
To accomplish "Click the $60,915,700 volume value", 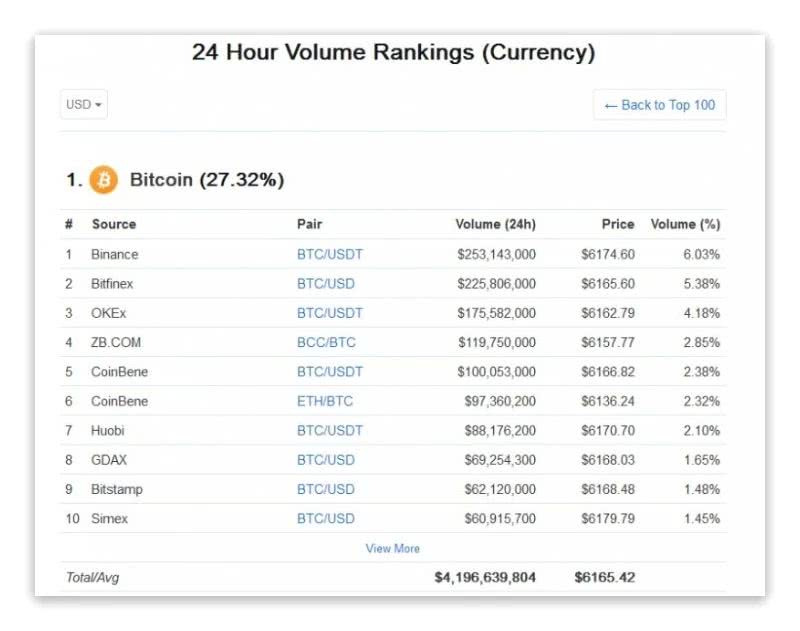I will (x=500, y=519).
